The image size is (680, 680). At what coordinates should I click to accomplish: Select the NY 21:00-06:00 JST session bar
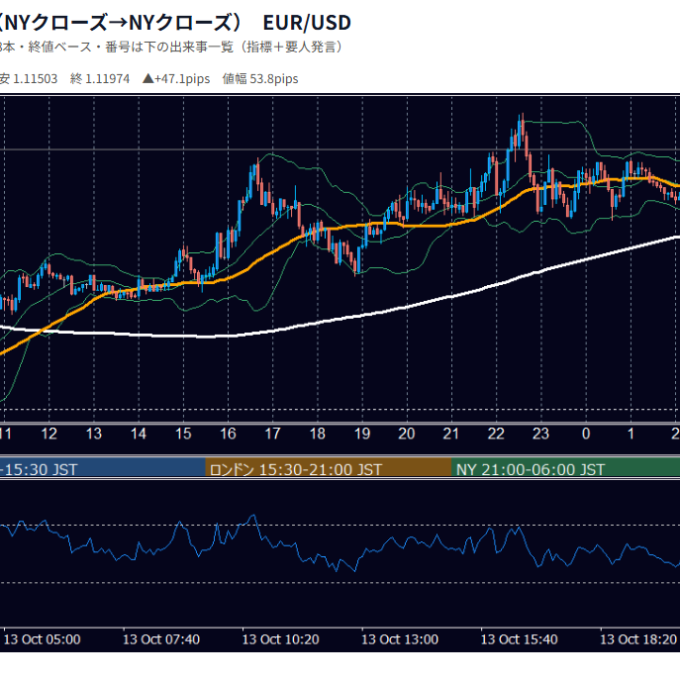(x=566, y=468)
